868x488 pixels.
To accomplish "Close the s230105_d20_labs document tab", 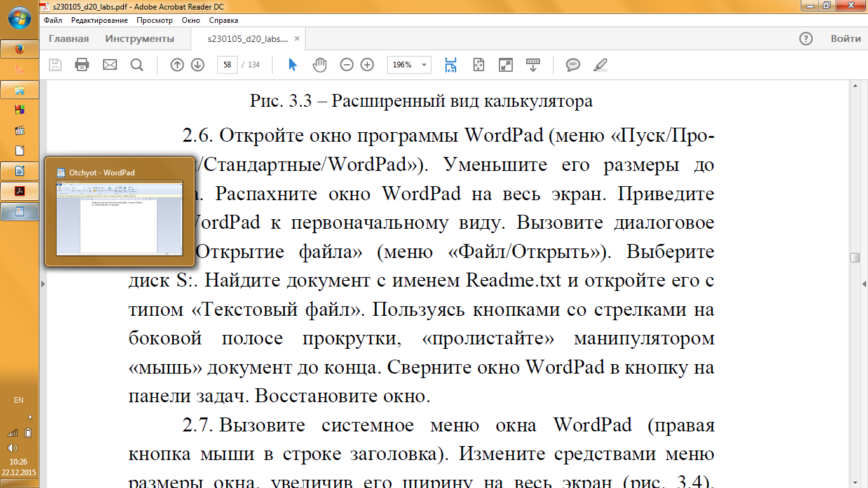I will 296,39.
